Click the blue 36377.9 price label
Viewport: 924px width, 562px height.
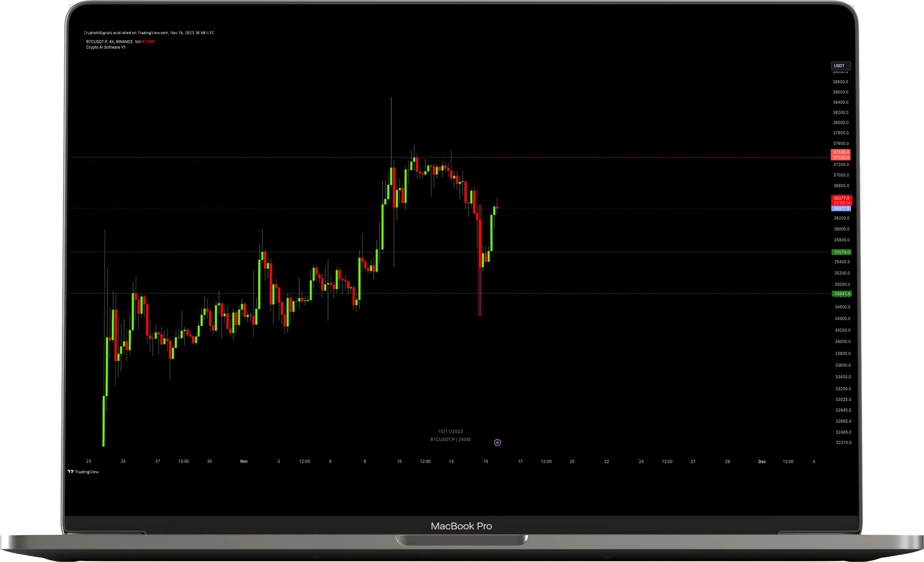(x=841, y=208)
